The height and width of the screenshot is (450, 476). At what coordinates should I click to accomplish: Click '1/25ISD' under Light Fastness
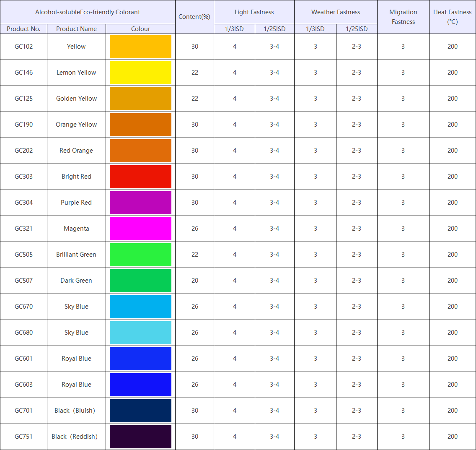click(274, 29)
